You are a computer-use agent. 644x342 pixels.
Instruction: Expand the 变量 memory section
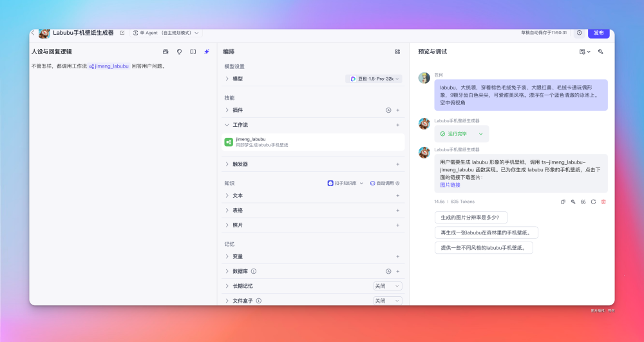click(x=227, y=256)
